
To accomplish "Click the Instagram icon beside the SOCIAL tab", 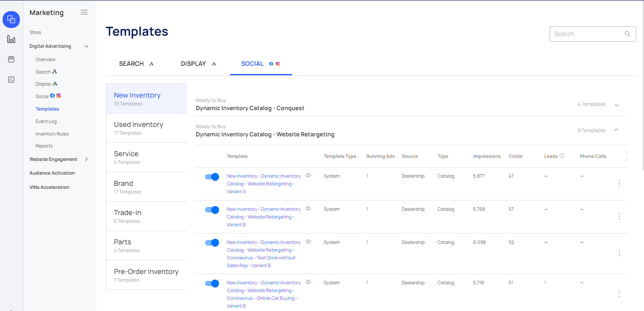I will (277, 63).
